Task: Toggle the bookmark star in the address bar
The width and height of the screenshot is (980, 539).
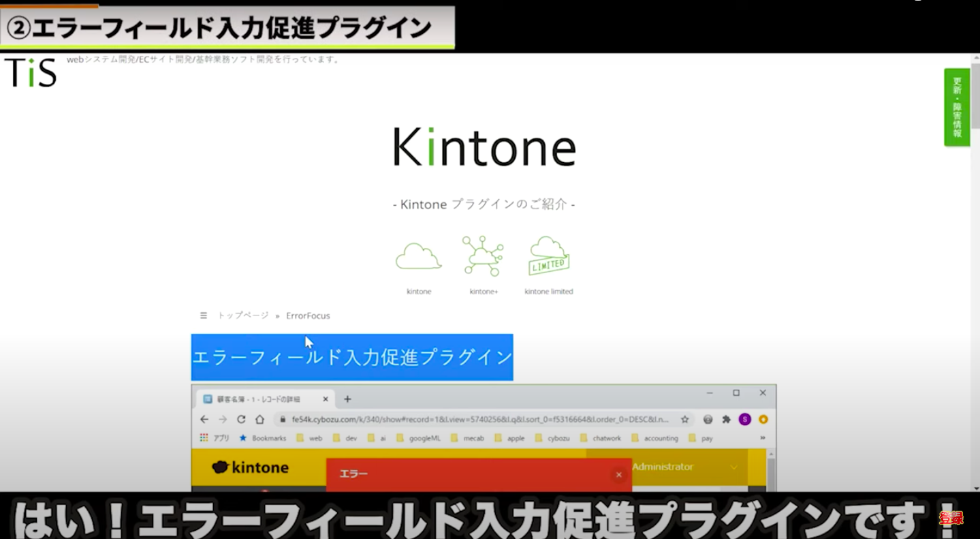Action: point(684,419)
